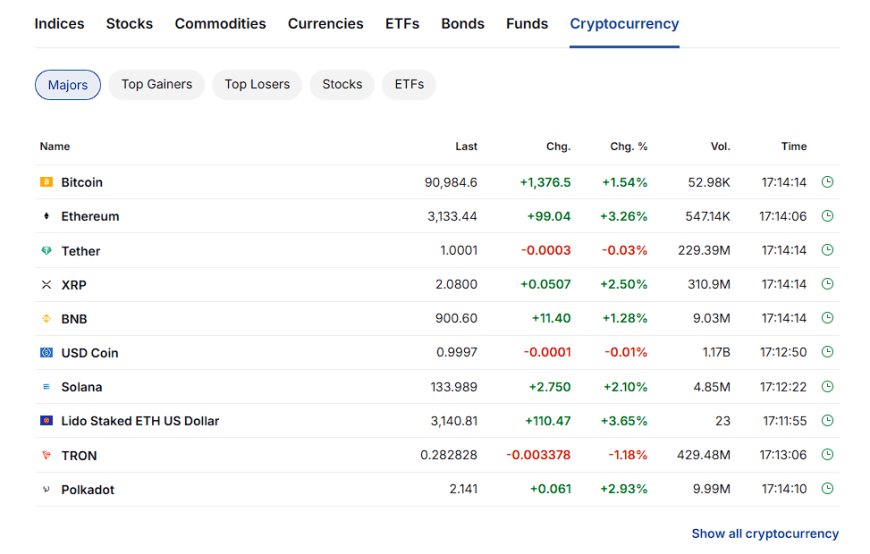This screenshot has height=554, width=870.
Task: Select the ETFs filter pill
Action: (409, 84)
